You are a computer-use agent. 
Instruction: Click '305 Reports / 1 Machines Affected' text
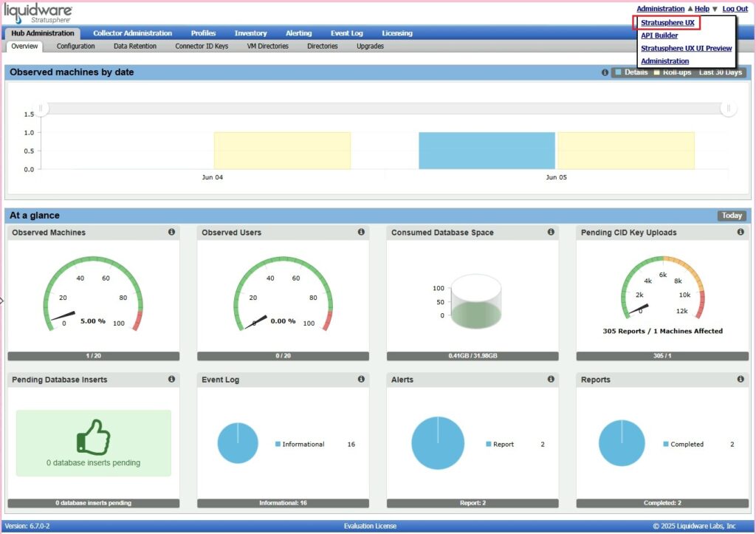[x=662, y=331]
